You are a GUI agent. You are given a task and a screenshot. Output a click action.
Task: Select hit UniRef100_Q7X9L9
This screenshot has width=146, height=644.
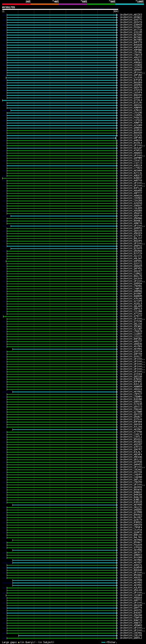(x=131, y=100)
